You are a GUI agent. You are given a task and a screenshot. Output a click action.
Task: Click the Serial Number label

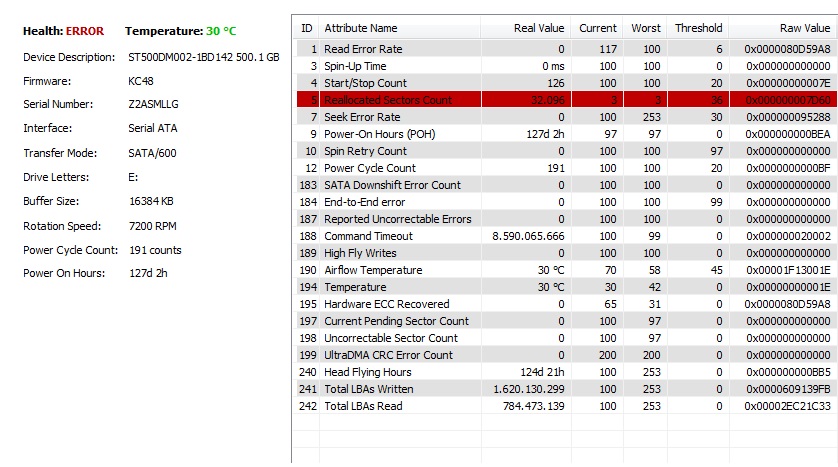(x=58, y=104)
